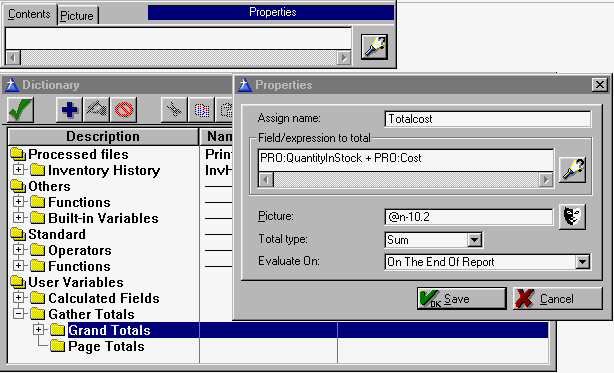This screenshot has height=373, width=614.
Task: Expand the Inventory History node
Action: coord(18,170)
